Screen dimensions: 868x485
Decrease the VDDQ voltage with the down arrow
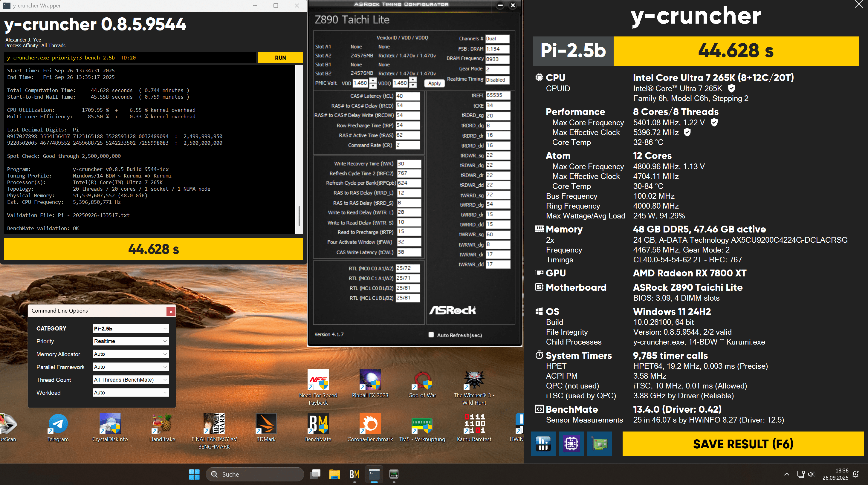[413, 85]
